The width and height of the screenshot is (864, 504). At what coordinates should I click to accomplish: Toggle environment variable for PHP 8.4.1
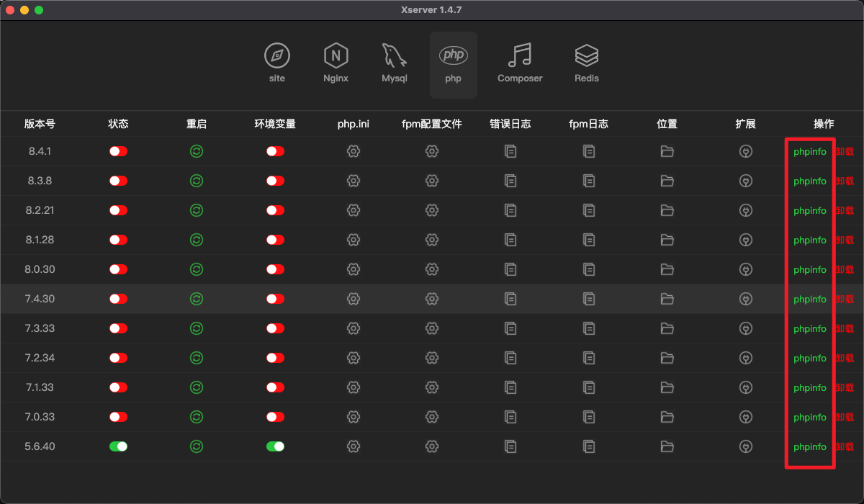(275, 151)
